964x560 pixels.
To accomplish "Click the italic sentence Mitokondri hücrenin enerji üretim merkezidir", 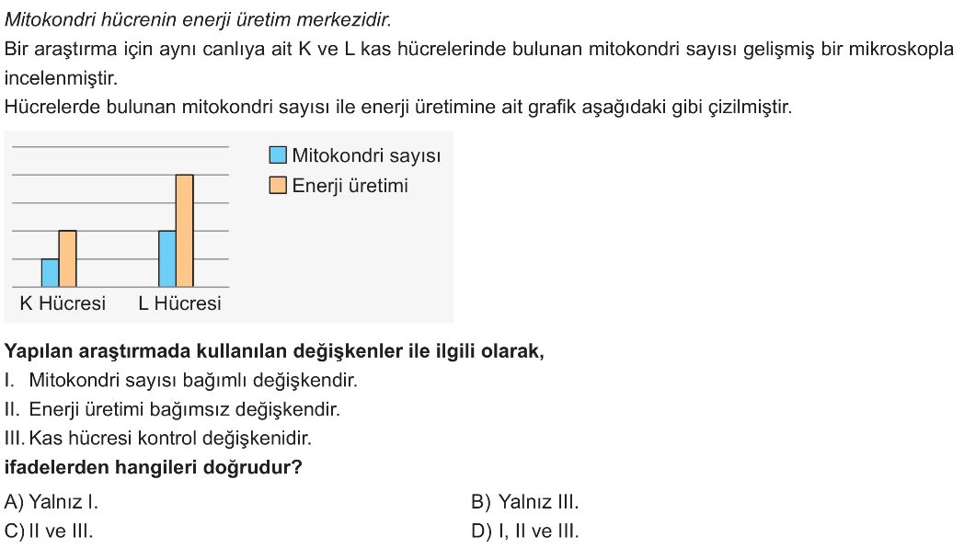I will pos(198,19).
